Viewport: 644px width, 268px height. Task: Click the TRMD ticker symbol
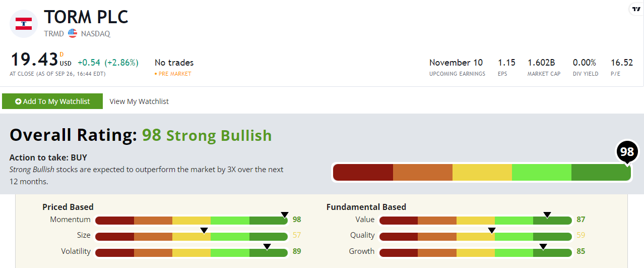pos(54,34)
